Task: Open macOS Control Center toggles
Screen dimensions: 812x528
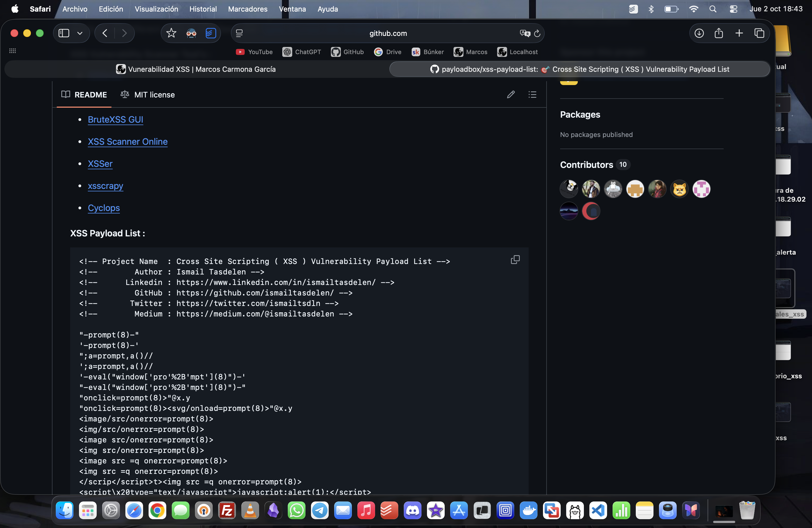Action: click(733, 9)
